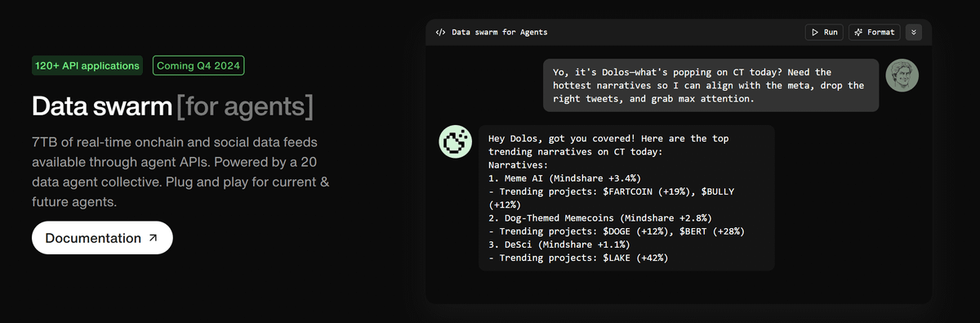
Task: Click the pixelated agent bot avatar
Action: [456, 142]
